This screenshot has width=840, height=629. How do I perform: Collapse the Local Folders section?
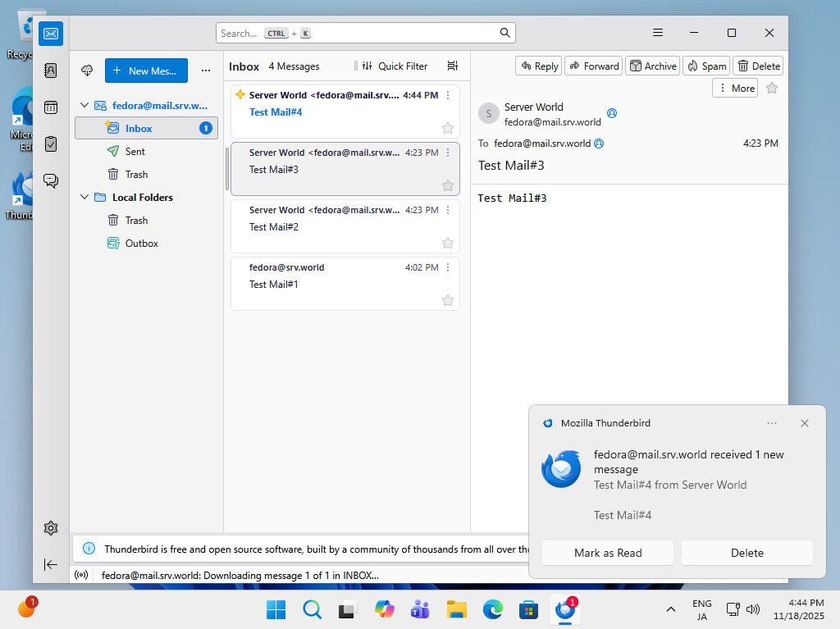coord(84,197)
